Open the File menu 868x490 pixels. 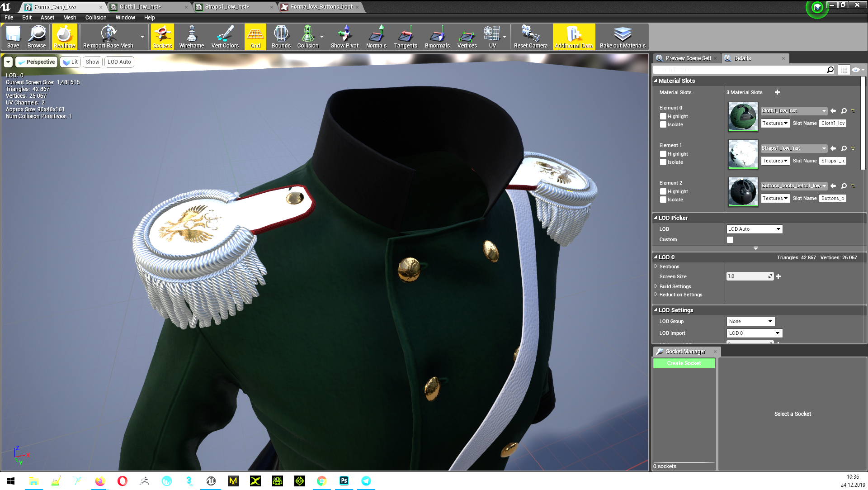(9, 17)
